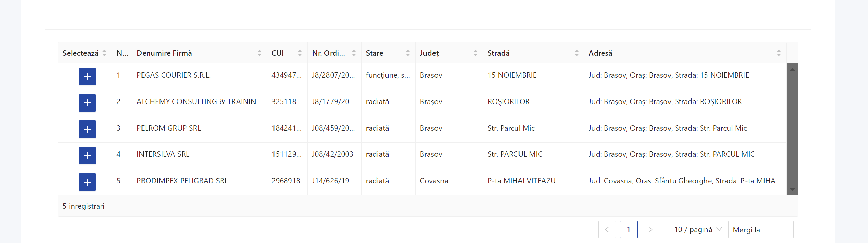The image size is (868, 243).
Task: Sort by CUI column sort icon
Action: click(x=300, y=53)
